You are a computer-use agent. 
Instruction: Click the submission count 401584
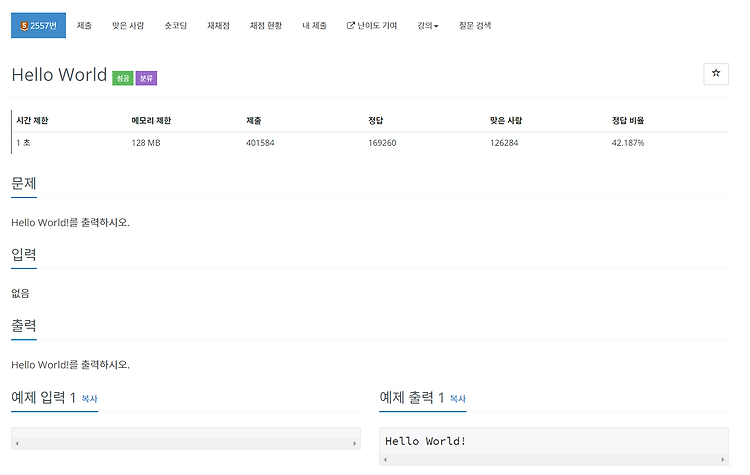click(x=260, y=143)
